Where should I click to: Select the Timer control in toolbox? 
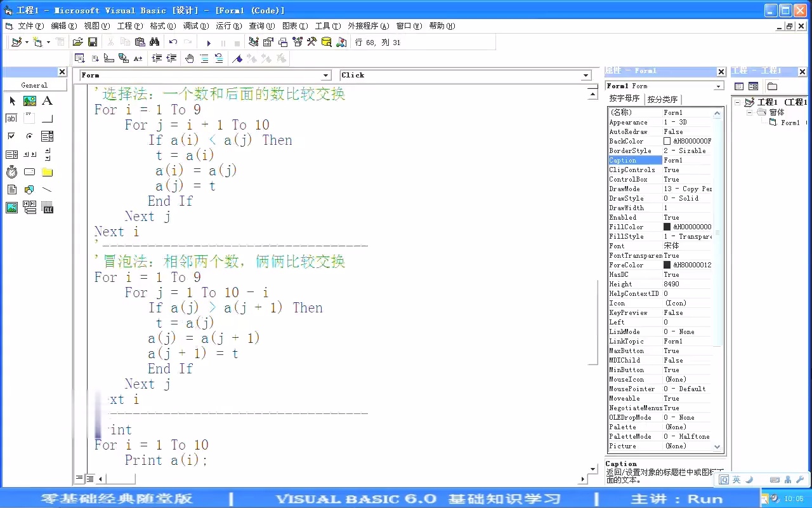pyautogui.click(x=11, y=172)
